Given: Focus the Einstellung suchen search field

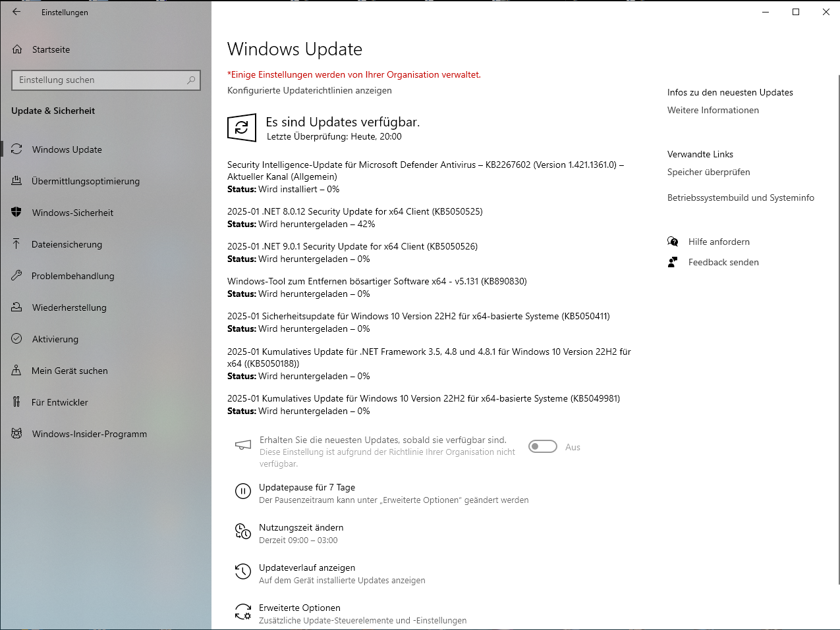Looking at the screenshot, I should 106,80.
